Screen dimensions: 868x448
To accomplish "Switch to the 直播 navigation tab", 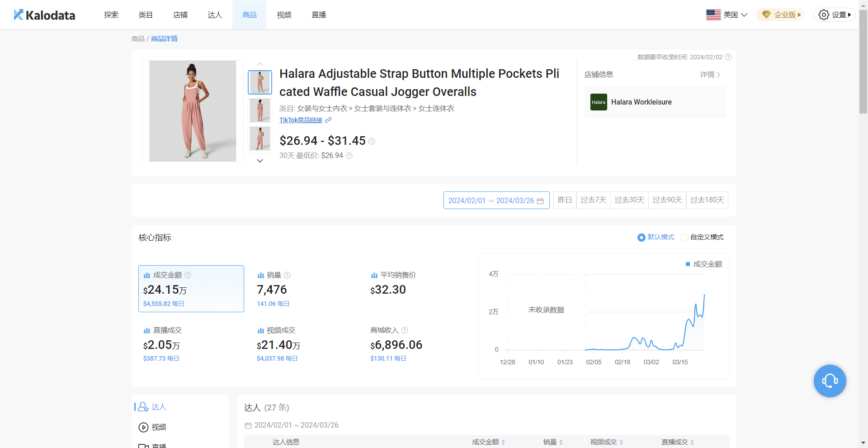I will coord(319,15).
